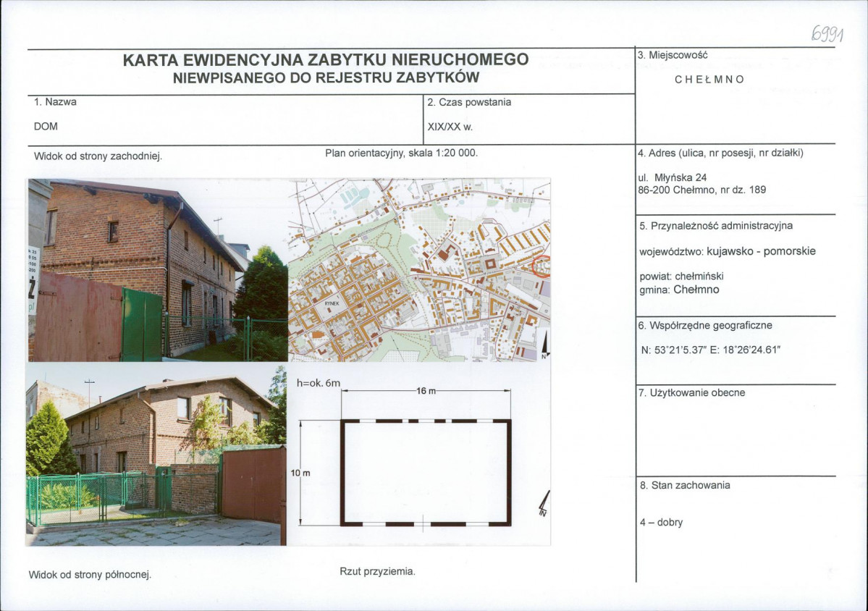Click the '10 m' depth dimension

point(300,473)
